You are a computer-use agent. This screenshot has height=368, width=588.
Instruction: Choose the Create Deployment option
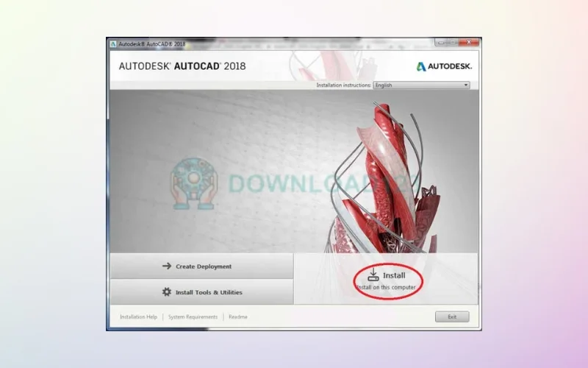[201, 266]
